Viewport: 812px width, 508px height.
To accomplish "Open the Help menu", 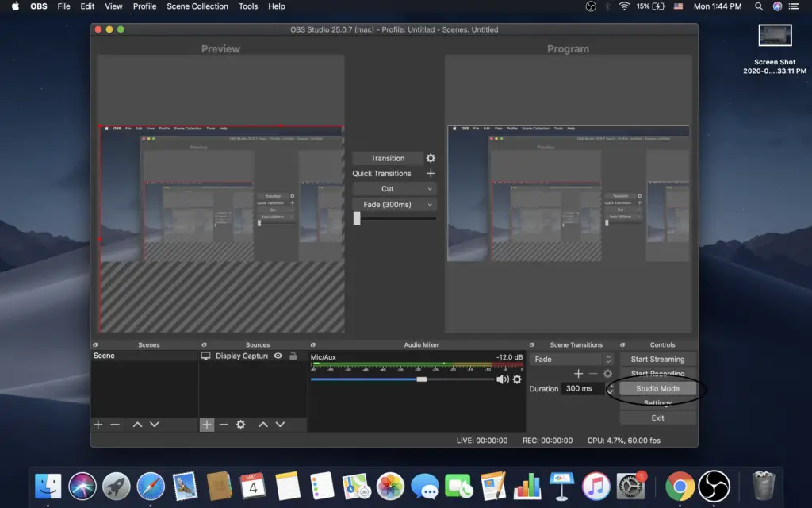I will point(277,6).
